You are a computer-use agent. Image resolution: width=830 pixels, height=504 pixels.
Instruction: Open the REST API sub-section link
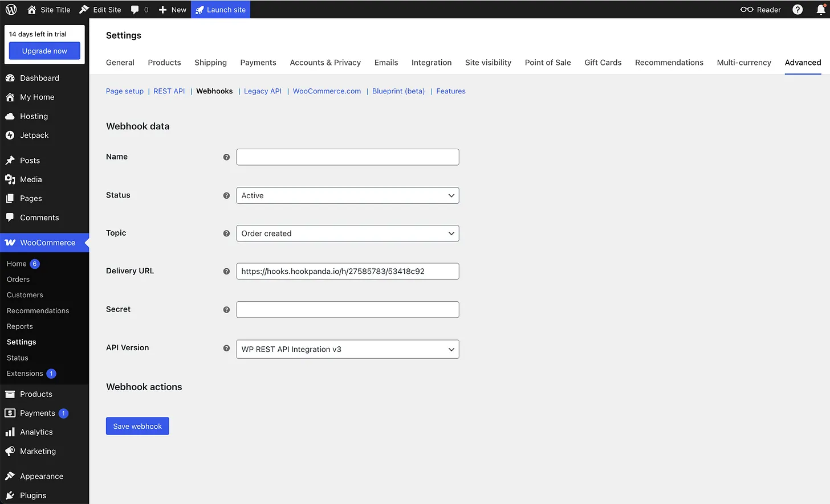click(169, 91)
